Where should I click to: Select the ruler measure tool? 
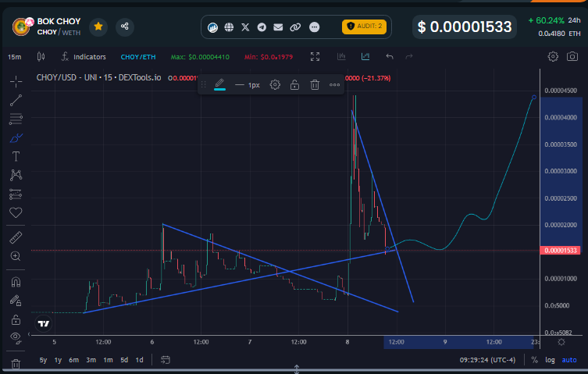click(16, 237)
